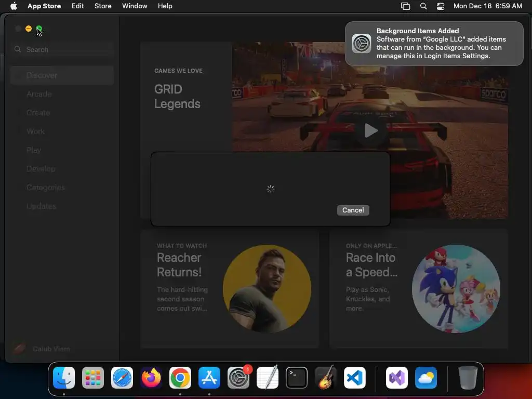Open Control Center in menu bar
Image resolution: width=532 pixels, height=399 pixels.
pyautogui.click(x=441, y=6)
